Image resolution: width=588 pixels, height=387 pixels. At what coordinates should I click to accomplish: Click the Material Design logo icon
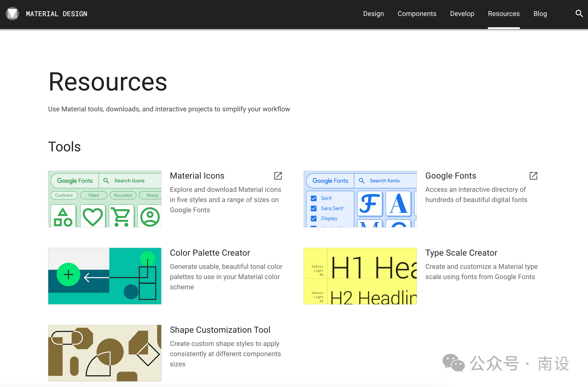(12, 14)
